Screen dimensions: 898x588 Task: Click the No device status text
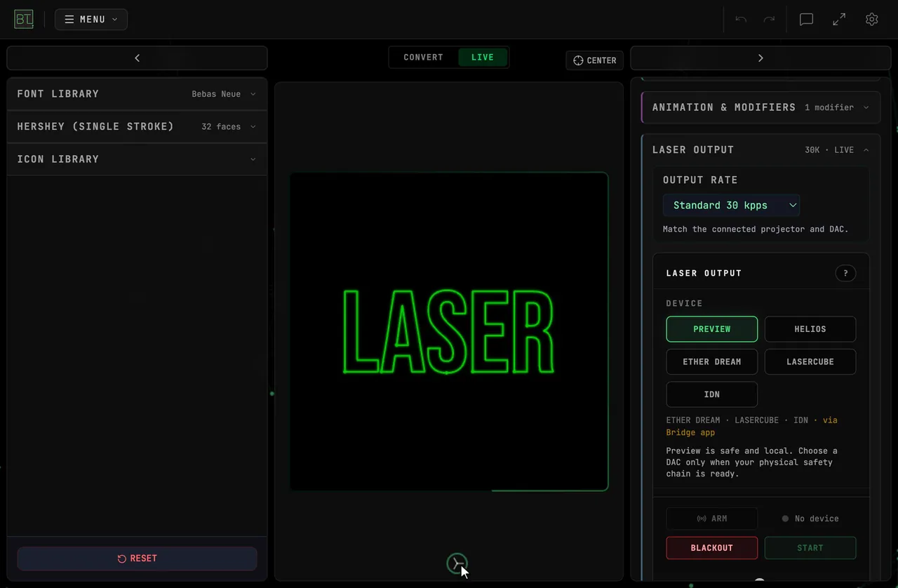(x=817, y=519)
